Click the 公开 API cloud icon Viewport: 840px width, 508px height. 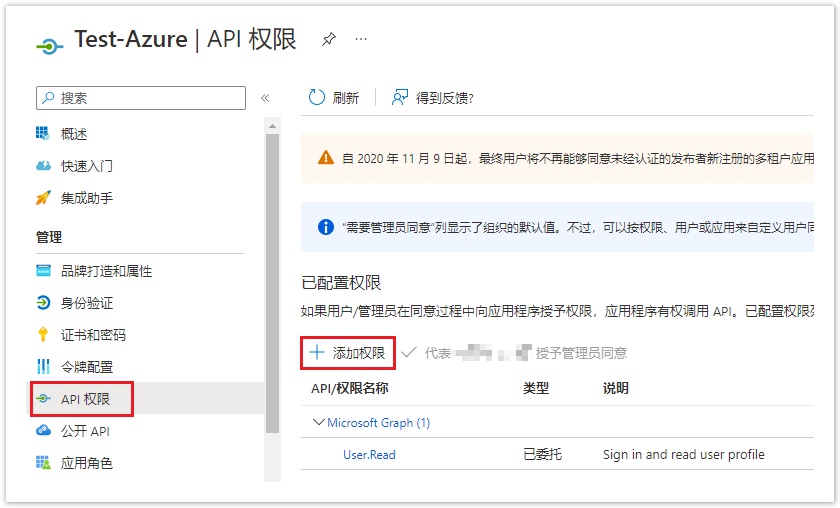[43, 430]
